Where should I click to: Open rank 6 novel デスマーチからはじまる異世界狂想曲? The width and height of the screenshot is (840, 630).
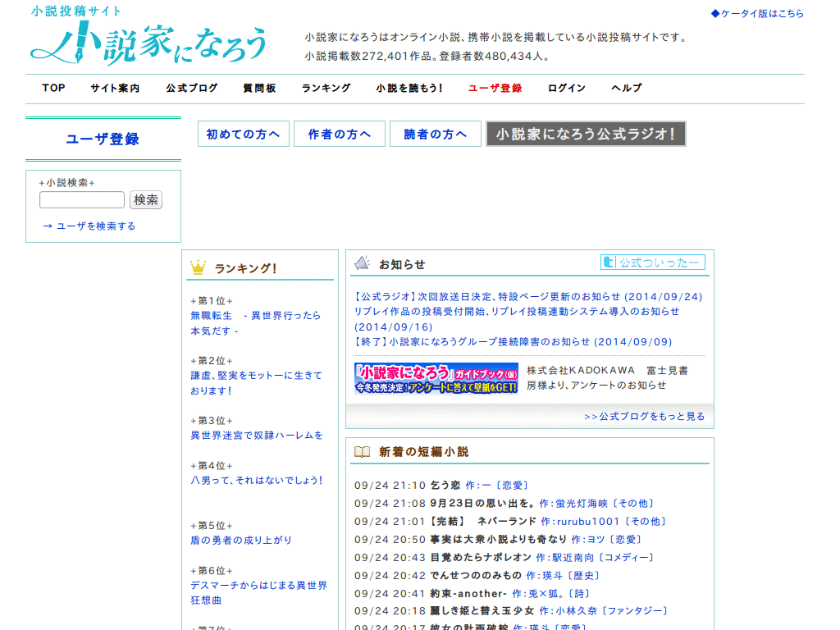pyautogui.click(x=258, y=593)
